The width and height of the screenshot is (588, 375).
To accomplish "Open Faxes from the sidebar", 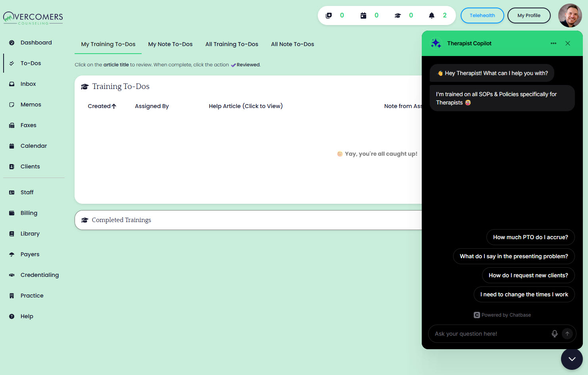I will [33, 125].
